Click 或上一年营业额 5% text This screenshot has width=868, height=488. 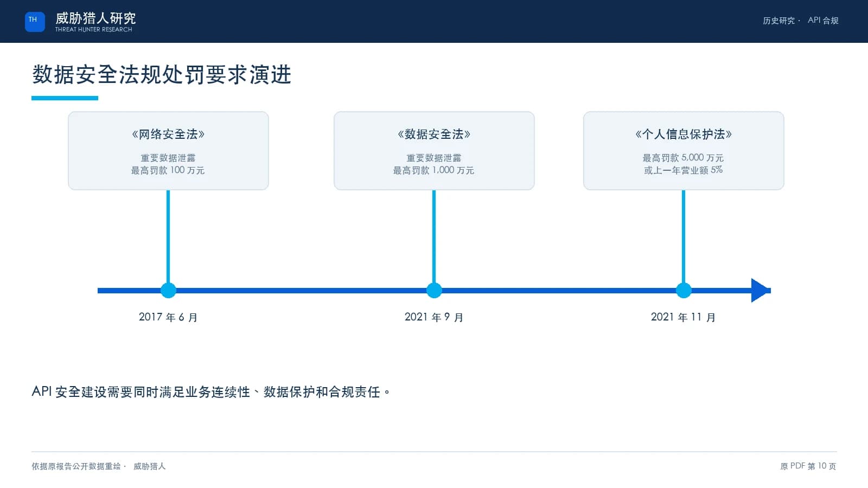(x=683, y=170)
